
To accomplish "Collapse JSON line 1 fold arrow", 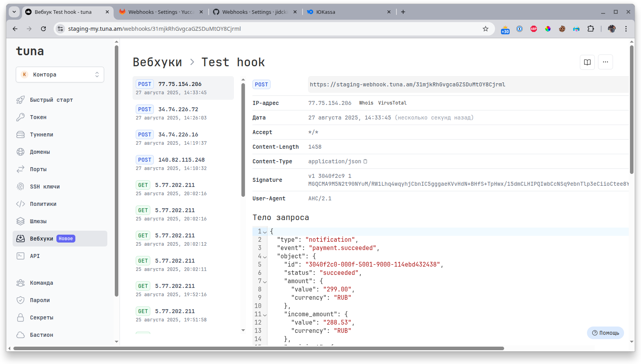I will coord(265,232).
